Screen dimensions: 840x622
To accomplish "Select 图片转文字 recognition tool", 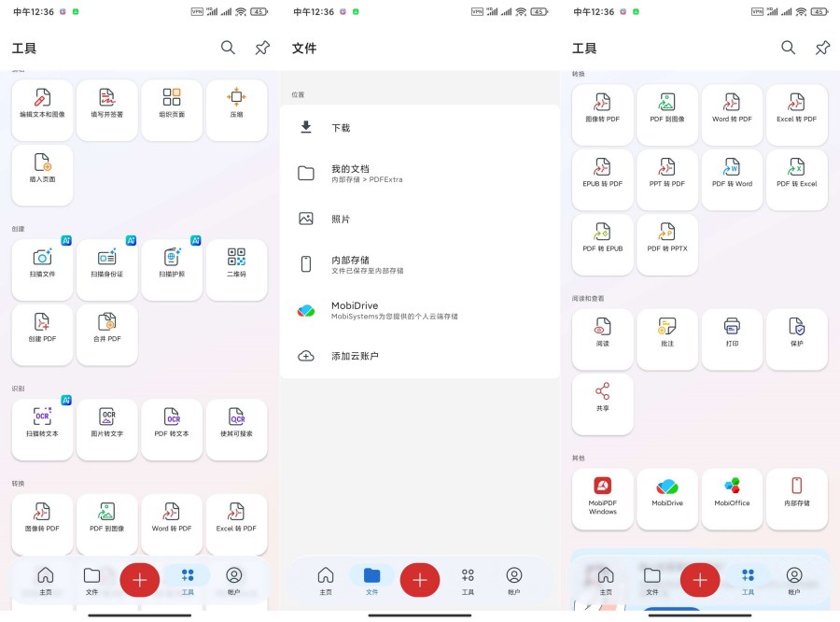I will 107,430.
